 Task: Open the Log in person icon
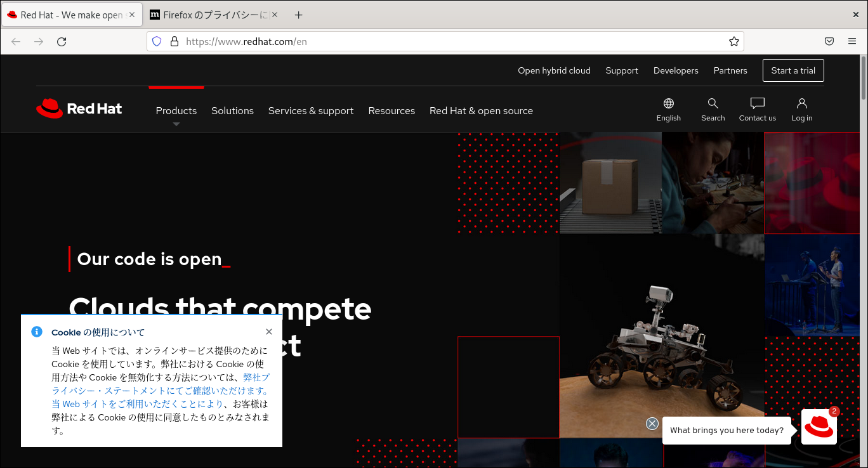pos(802,110)
